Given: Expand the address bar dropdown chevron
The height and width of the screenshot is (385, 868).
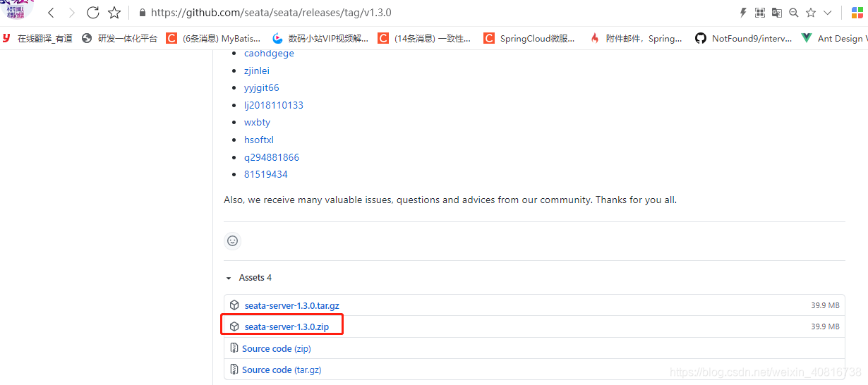Looking at the screenshot, I should 828,13.
